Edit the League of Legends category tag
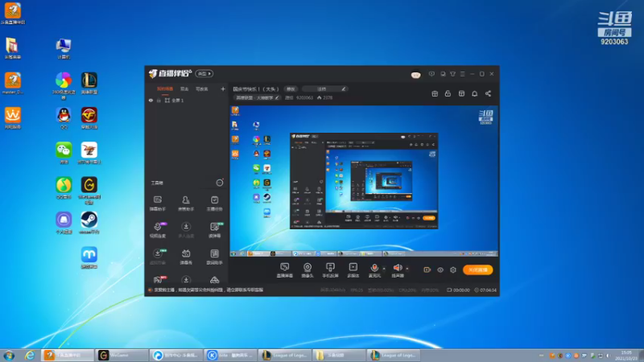644x362 pixels. [257, 97]
